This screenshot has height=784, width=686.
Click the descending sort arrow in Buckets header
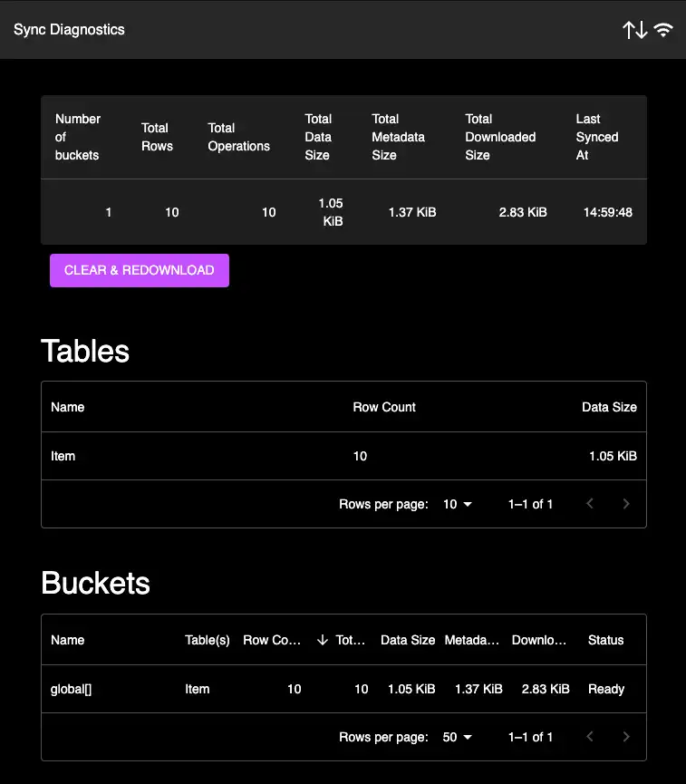click(x=322, y=640)
